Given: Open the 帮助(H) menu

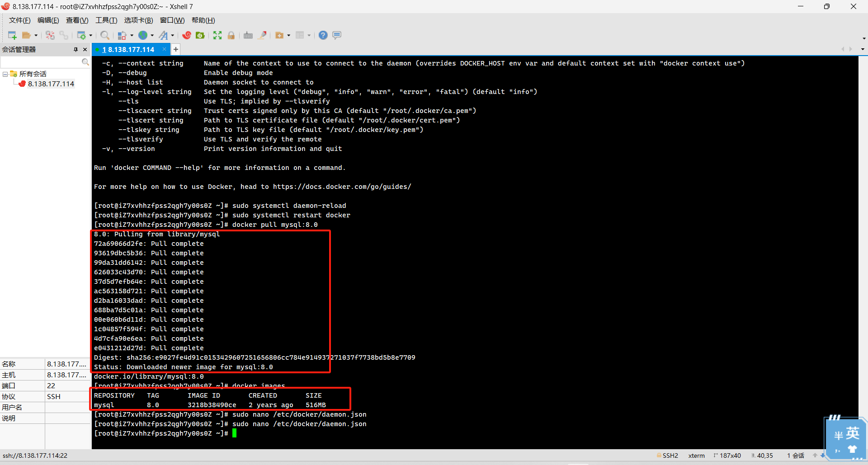Looking at the screenshot, I should tap(203, 20).
